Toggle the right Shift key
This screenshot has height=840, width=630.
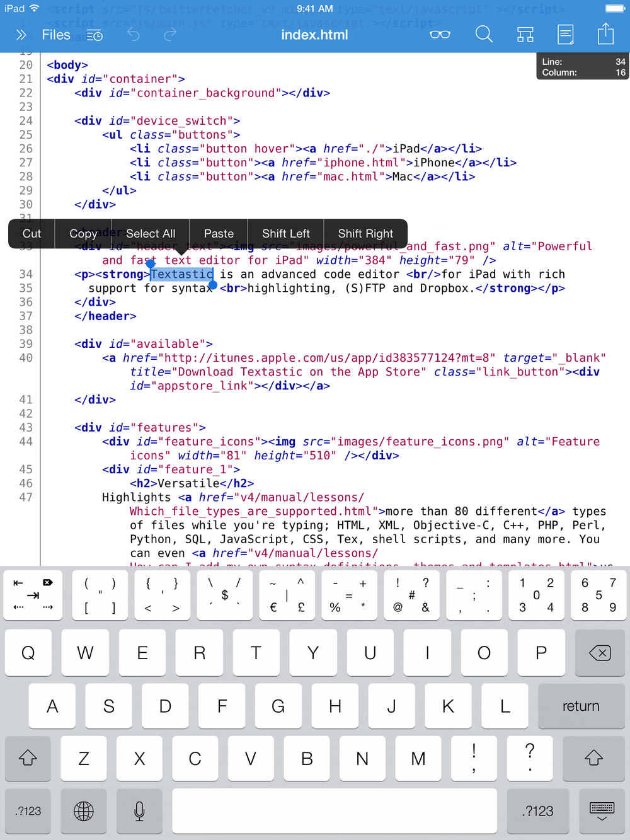pos(593,758)
